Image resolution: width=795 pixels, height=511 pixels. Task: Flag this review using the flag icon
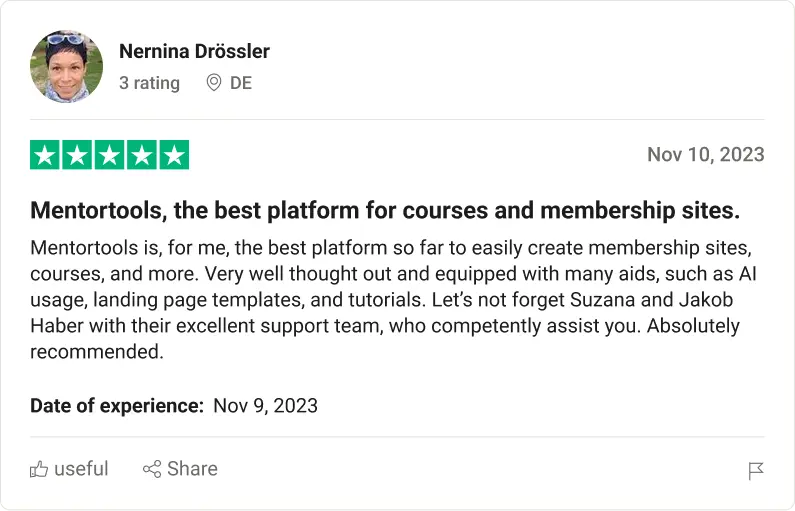[756, 471]
